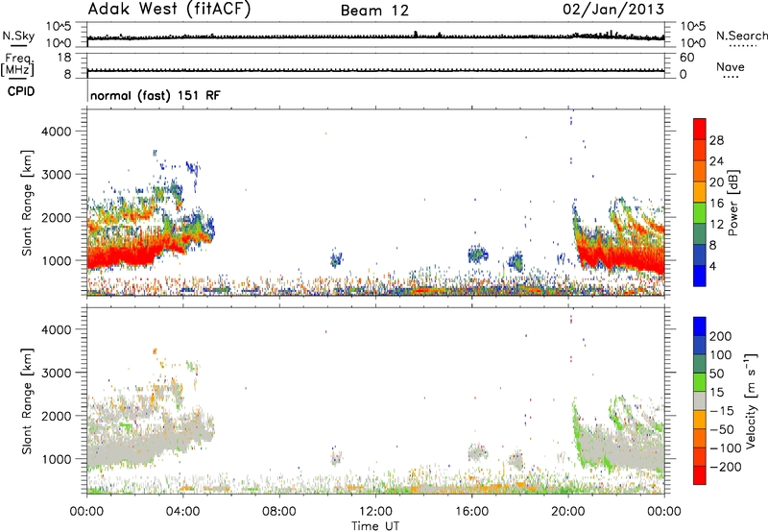Select the Freq. [MHz] axis label
The image size is (768, 532).
[x=17, y=64]
